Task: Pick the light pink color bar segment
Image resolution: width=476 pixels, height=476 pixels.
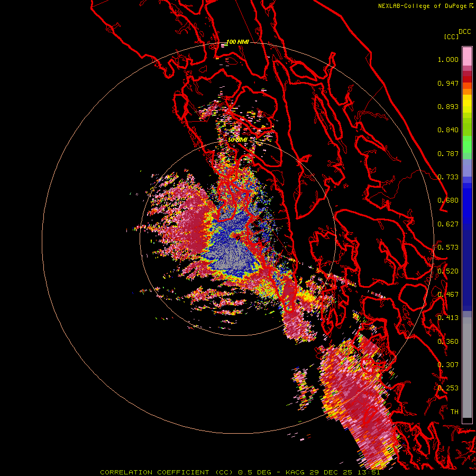Action: point(467,57)
